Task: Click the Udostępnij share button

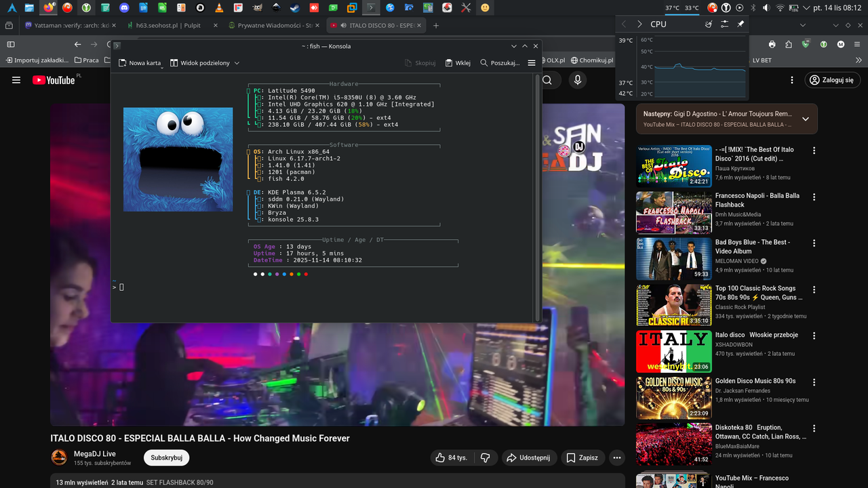Action: click(x=530, y=457)
